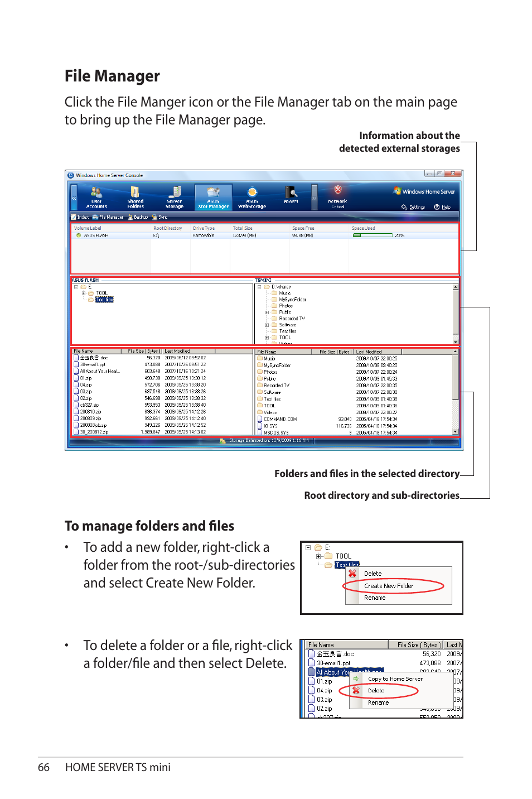Open console Settings
The width and height of the screenshot is (532, 799).
tap(413, 207)
